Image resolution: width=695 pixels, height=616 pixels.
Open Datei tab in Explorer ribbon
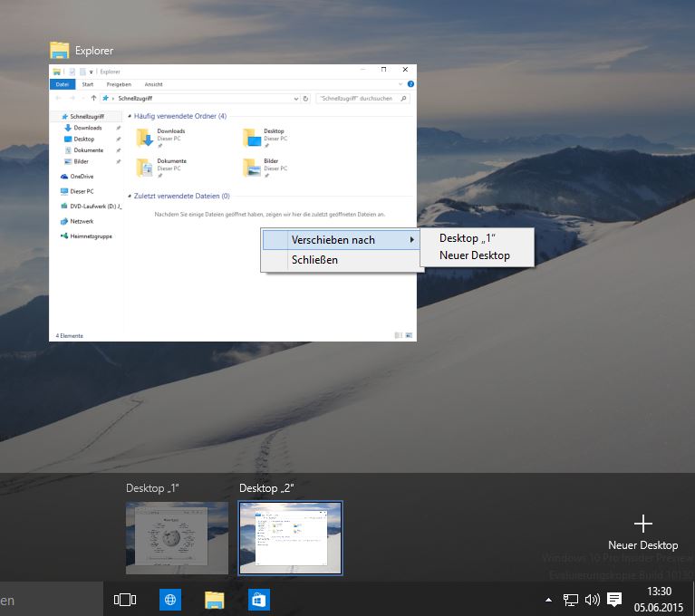62,84
